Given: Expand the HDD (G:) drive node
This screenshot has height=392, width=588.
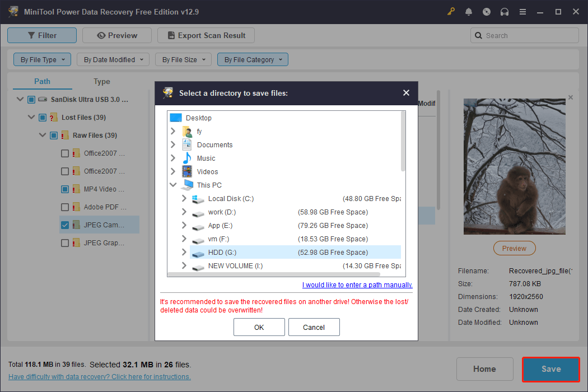Looking at the screenshot, I should coord(184,252).
